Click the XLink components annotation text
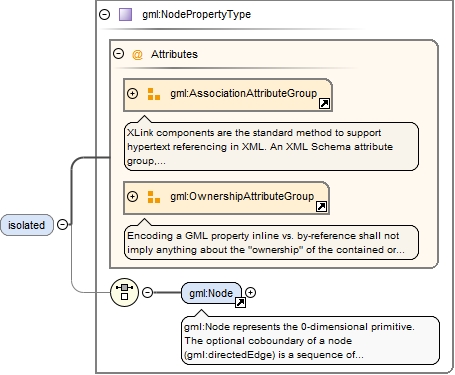This screenshot has width=455, height=375. click(x=260, y=147)
